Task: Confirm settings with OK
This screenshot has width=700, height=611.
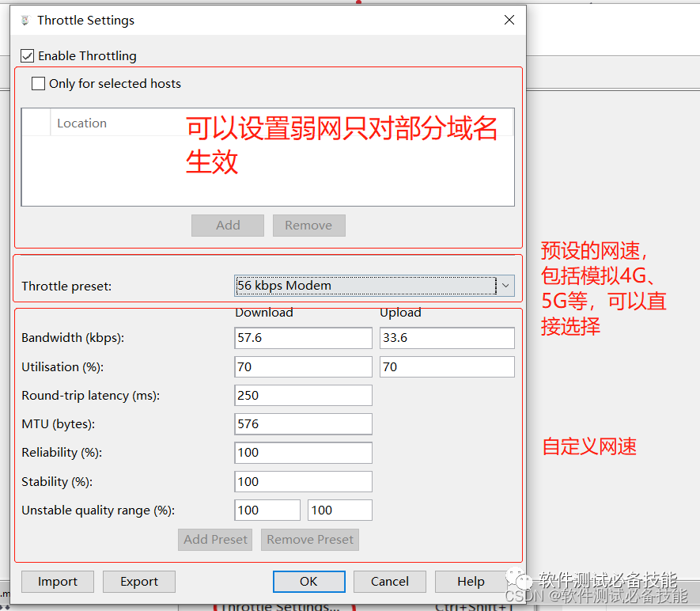Action: pos(309,582)
